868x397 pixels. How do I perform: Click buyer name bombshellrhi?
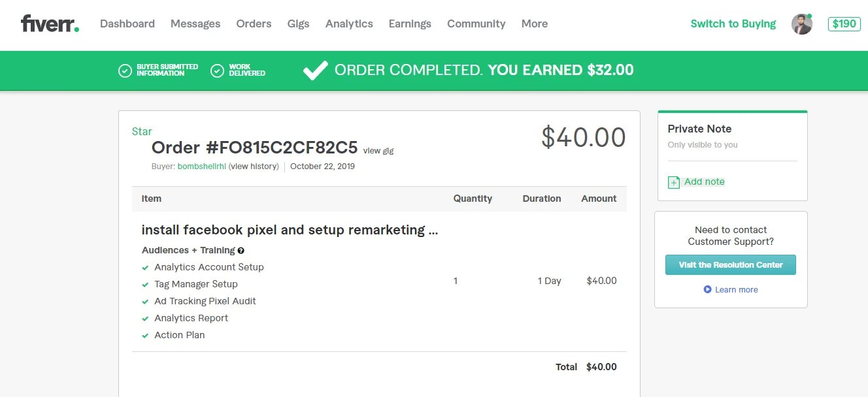click(x=201, y=167)
